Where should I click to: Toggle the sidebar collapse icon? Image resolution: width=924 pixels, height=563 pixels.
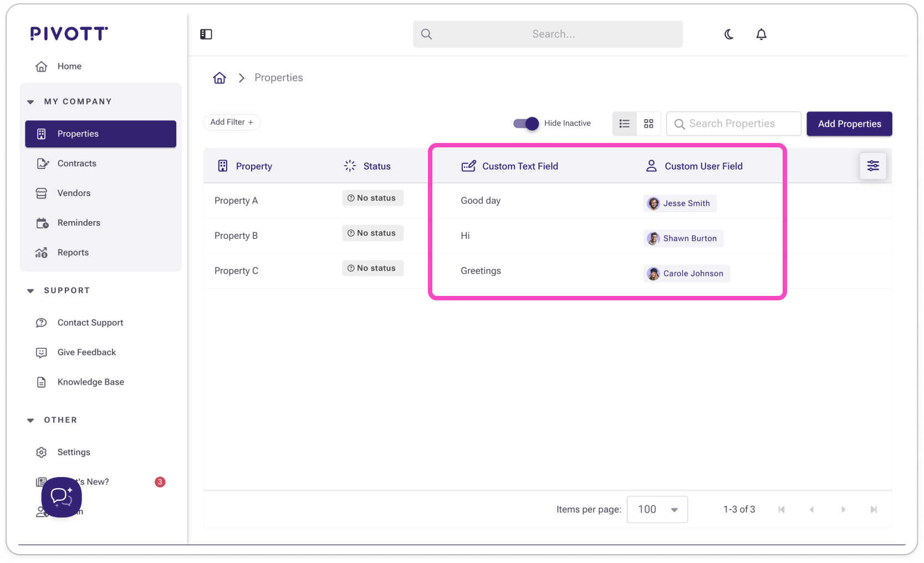coord(206,34)
